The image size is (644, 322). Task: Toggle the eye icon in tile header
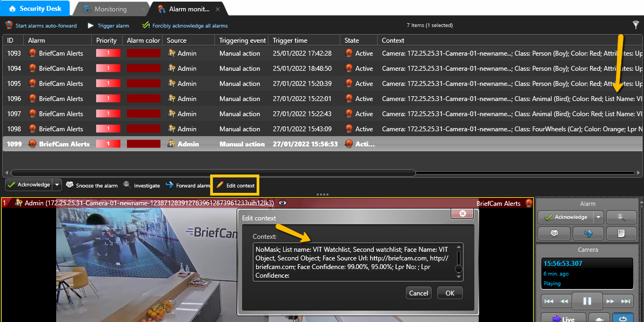pos(283,203)
